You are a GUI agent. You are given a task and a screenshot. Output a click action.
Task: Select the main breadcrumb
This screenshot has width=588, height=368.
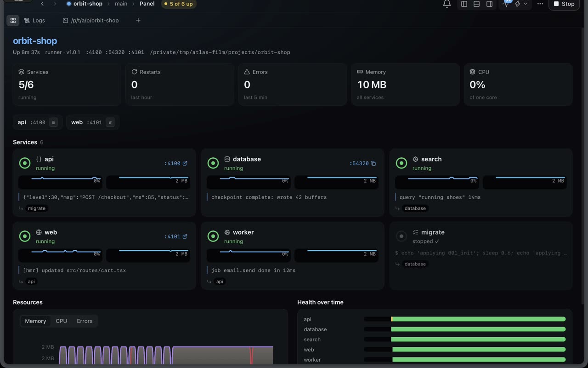pyautogui.click(x=121, y=4)
